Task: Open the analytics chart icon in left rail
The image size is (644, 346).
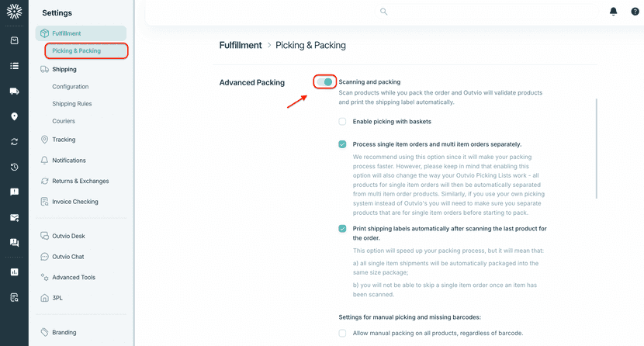Action: 14,272
